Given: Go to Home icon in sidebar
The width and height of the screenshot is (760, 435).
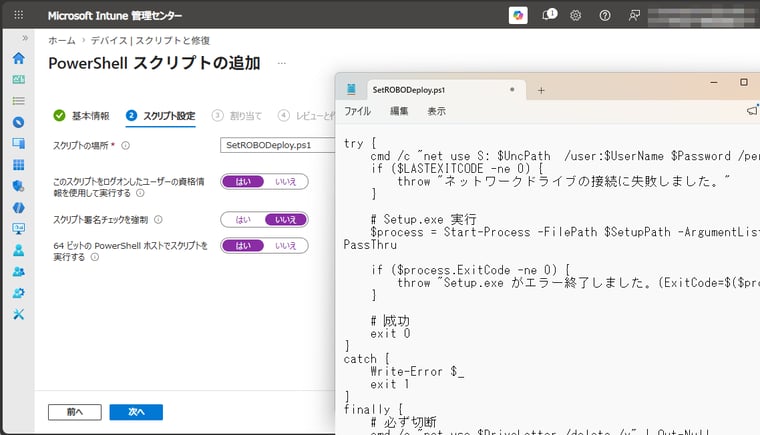Looking at the screenshot, I should [x=18, y=58].
